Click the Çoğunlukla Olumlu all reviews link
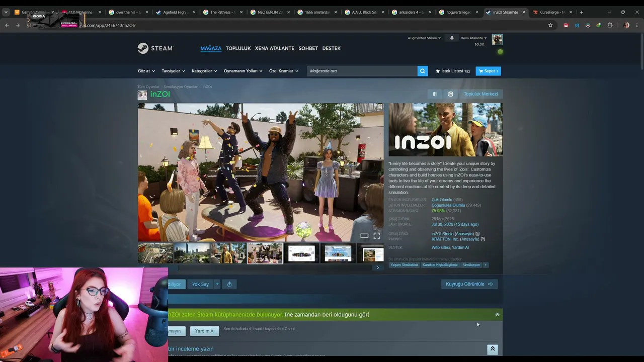Viewport: 644px width, 362px height. click(448, 205)
